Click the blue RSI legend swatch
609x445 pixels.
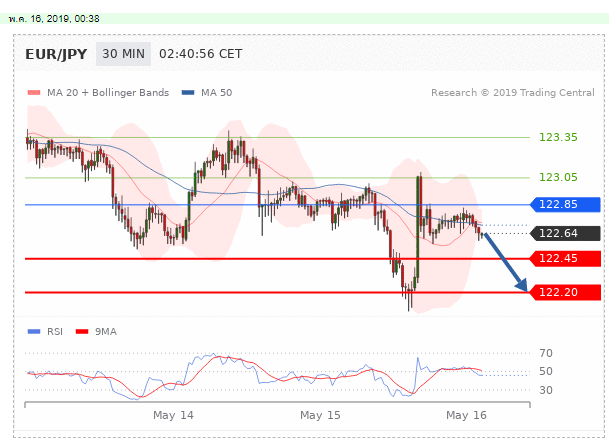click(34, 332)
